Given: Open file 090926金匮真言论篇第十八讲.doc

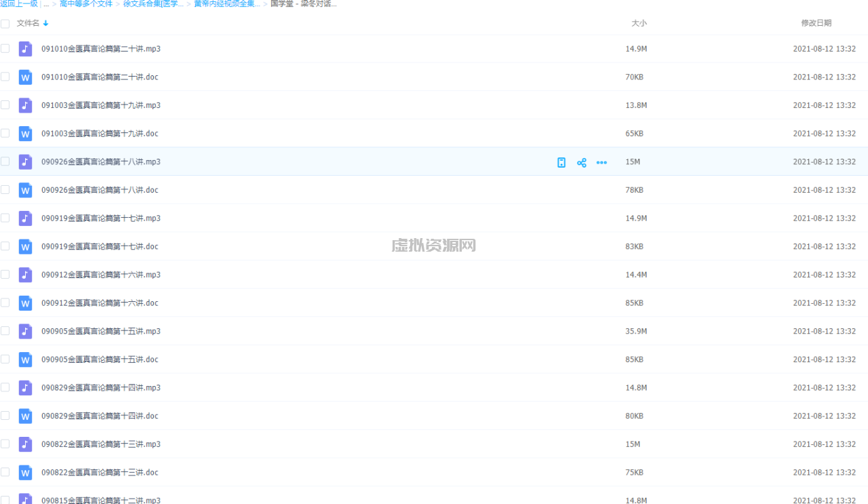Looking at the screenshot, I should tap(100, 190).
